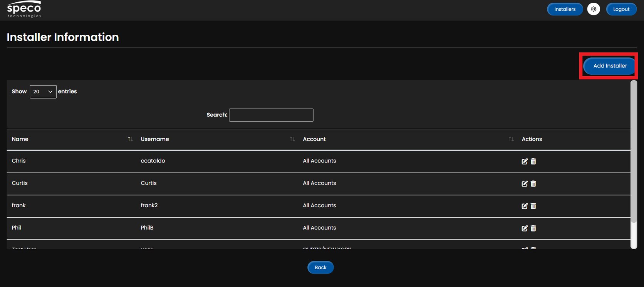
Task: Delete the Chris installer entry
Action: (533, 161)
